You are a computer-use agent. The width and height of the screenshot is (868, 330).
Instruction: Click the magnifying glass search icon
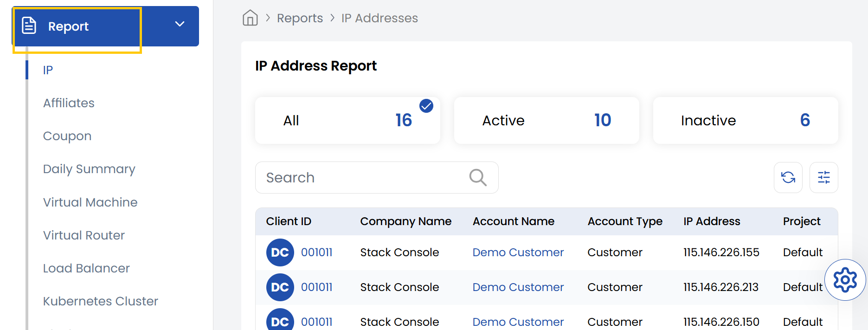click(x=478, y=177)
